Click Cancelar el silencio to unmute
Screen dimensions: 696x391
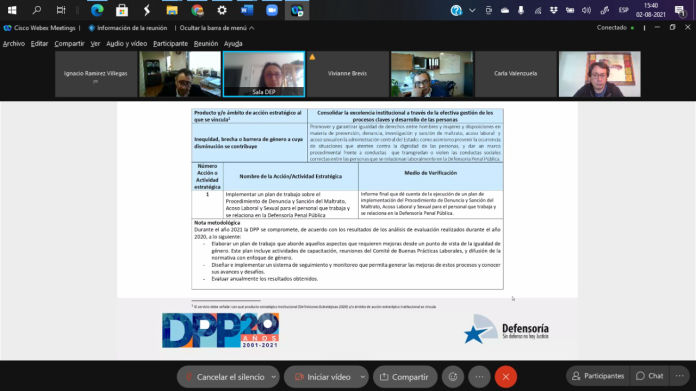click(225, 377)
